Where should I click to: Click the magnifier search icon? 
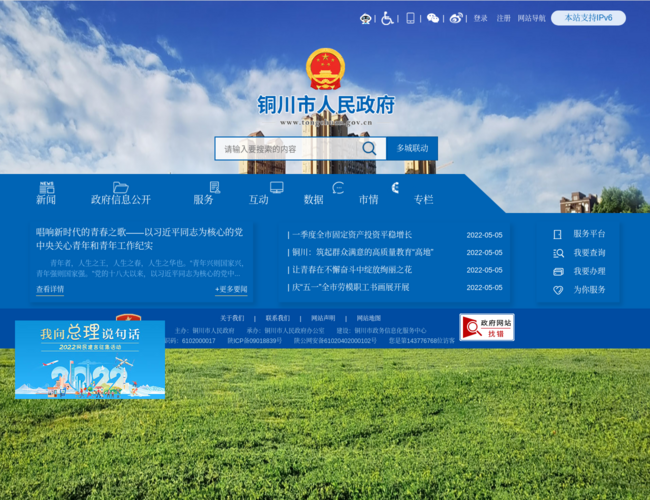(x=369, y=148)
